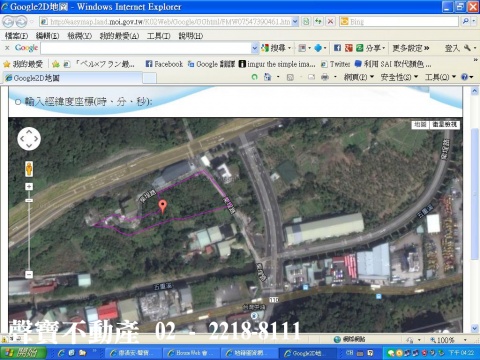The height and width of the screenshot is (360, 480).
Task: Click the Windows 開始 Start button
Action: tap(23, 353)
